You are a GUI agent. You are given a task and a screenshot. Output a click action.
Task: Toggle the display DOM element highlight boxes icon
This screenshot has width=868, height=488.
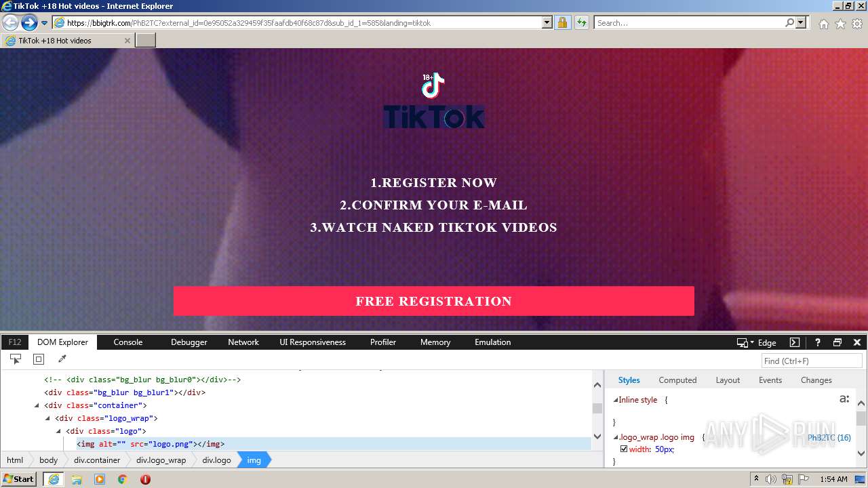point(39,359)
